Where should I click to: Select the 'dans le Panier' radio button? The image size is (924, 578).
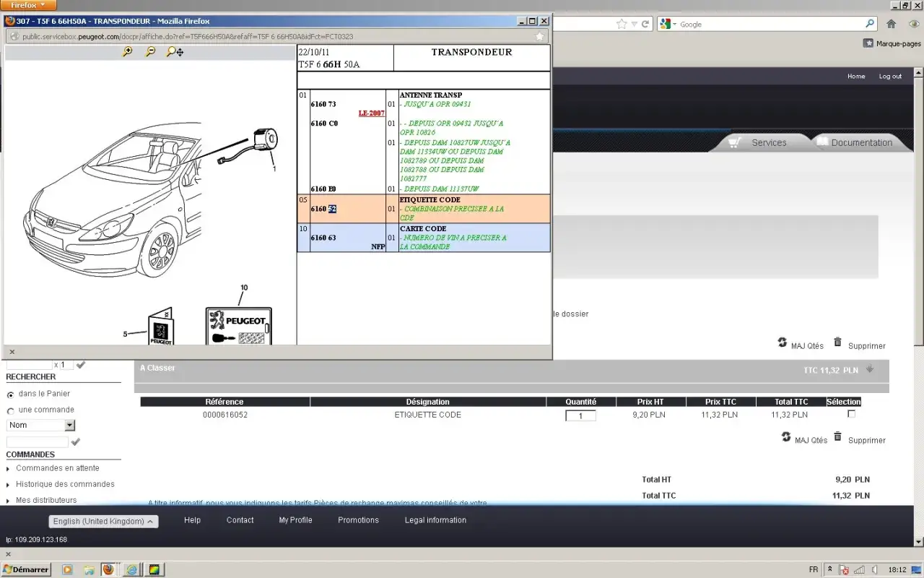coord(10,394)
